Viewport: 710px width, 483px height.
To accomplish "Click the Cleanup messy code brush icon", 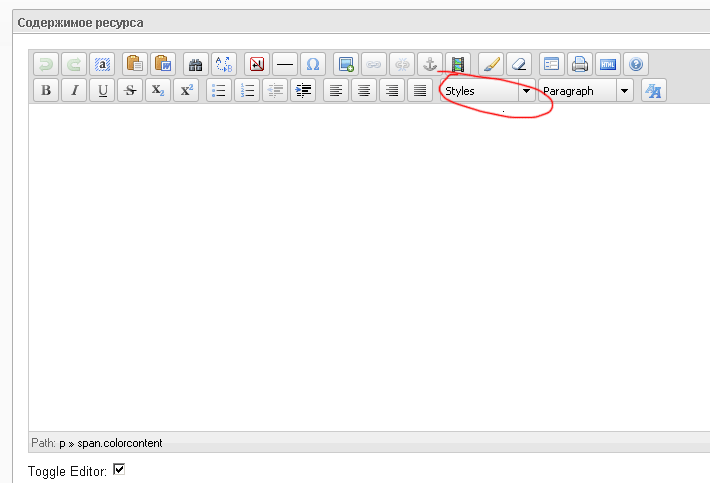I will click(x=491, y=64).
